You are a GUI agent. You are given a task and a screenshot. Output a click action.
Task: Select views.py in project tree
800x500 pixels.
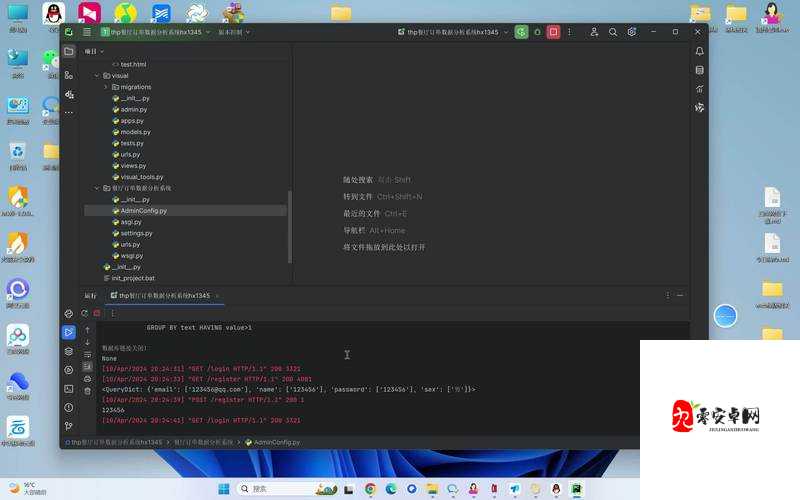pyautogui.click(x=133, y=166)
